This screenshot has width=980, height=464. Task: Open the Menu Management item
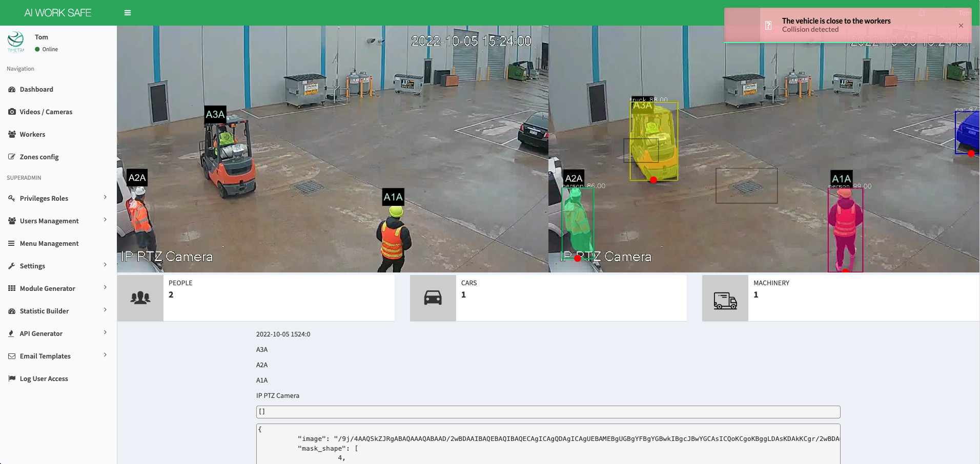tap(49, 243)
